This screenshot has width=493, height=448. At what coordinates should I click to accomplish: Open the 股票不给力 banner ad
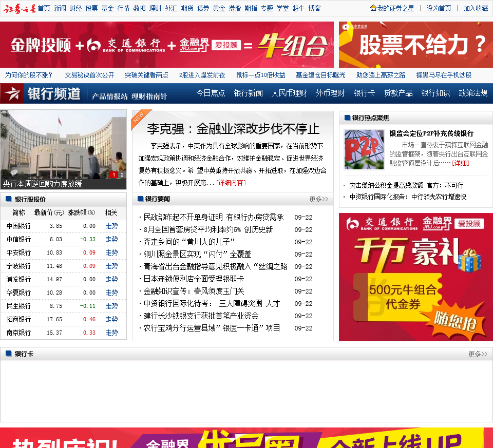415,45
